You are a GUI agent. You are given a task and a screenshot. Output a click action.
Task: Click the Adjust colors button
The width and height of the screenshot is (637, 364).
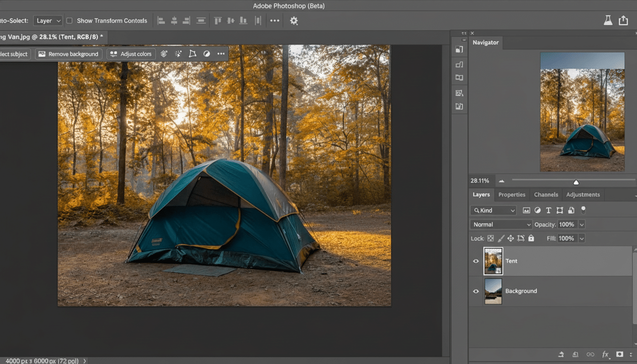131,54
